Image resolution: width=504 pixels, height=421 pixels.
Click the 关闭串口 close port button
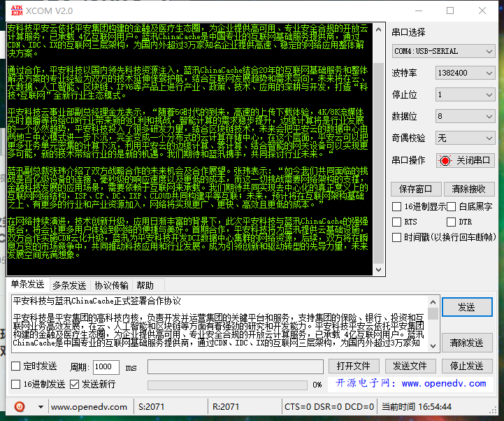pos(465,160)
